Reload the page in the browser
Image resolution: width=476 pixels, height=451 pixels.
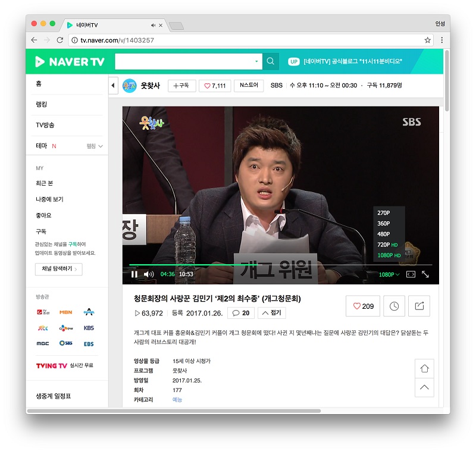tap(60, 40)
